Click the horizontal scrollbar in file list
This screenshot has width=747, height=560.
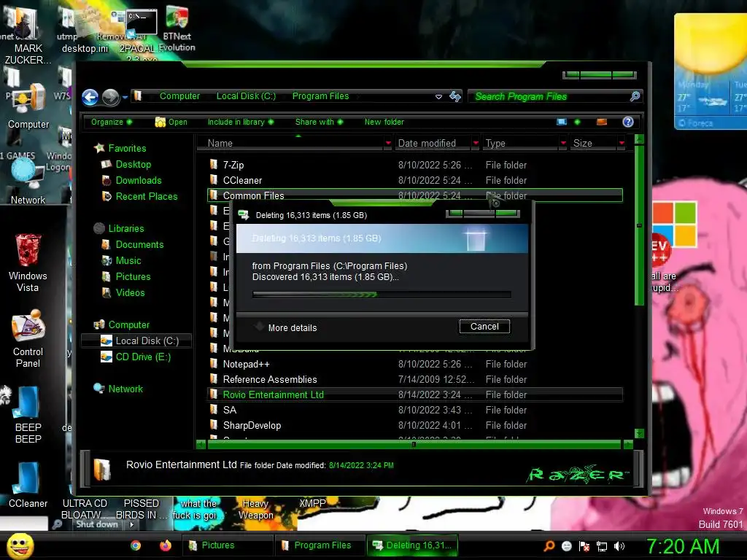pos(414,445)
